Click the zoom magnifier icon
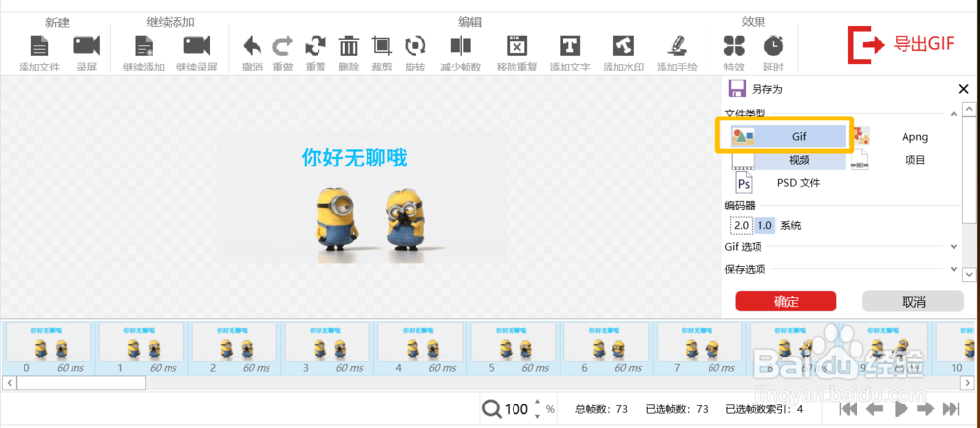980x428 pixels. tap(491, 409)
